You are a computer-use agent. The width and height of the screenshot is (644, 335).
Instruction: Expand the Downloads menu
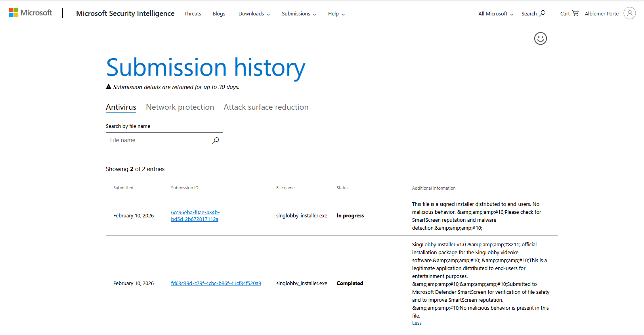(x=254, y=14)
